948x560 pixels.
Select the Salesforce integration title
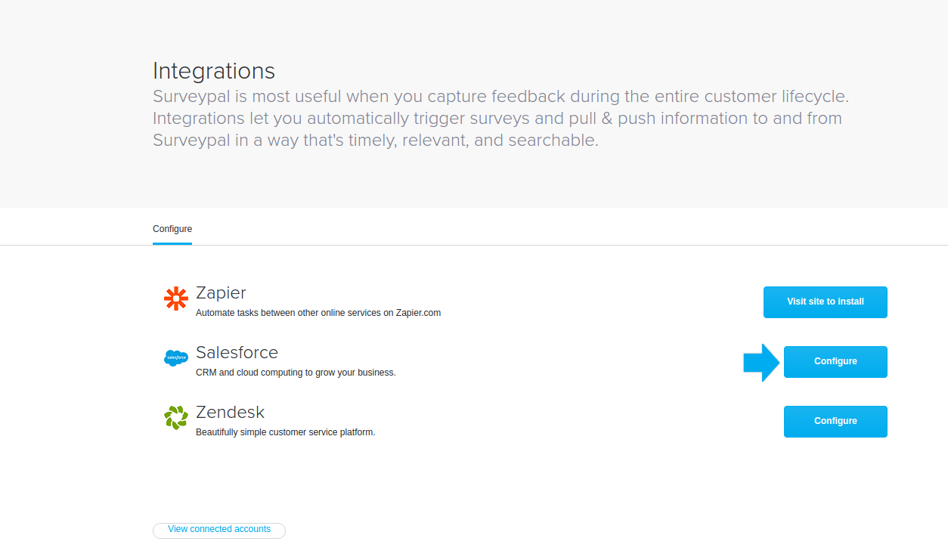pos(237,352)
